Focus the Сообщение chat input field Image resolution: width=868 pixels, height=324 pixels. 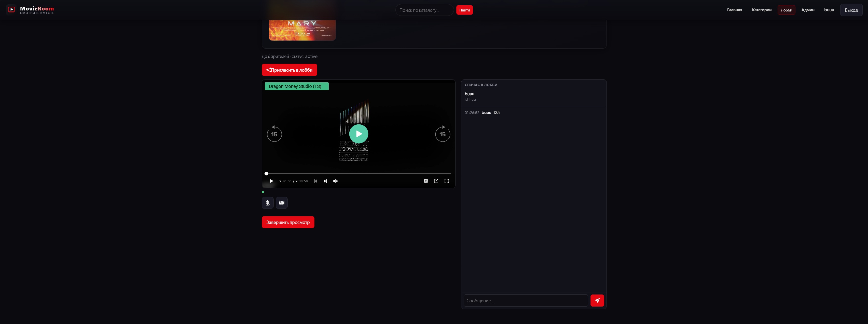[x=526, y=301]
